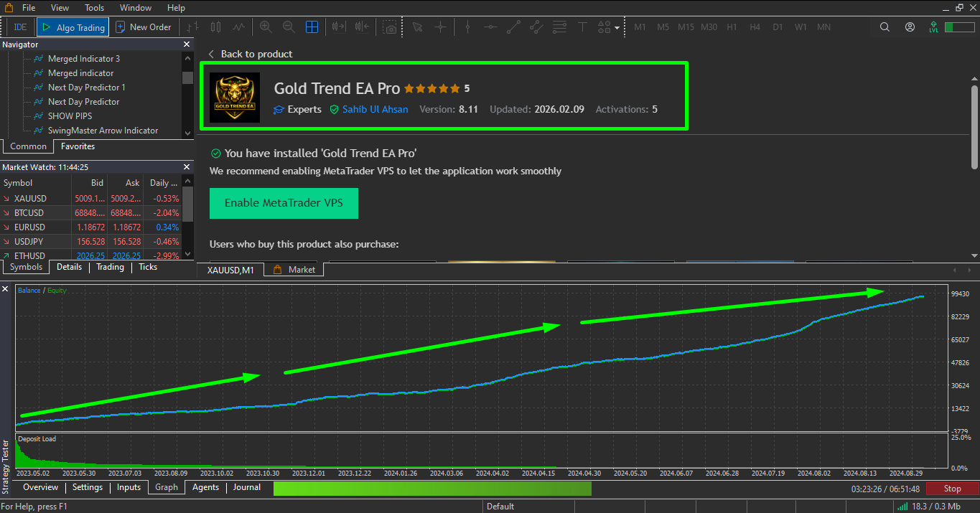Switch to XAUUSD,M1 chart tab
This screenshot has height=513, width=980.
coord(230,270)
